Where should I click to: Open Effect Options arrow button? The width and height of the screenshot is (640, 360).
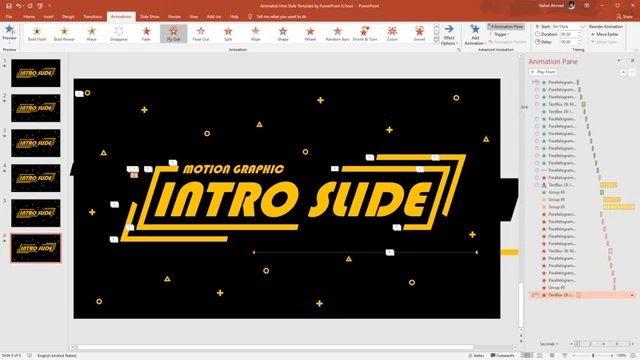tap(449, 35)
